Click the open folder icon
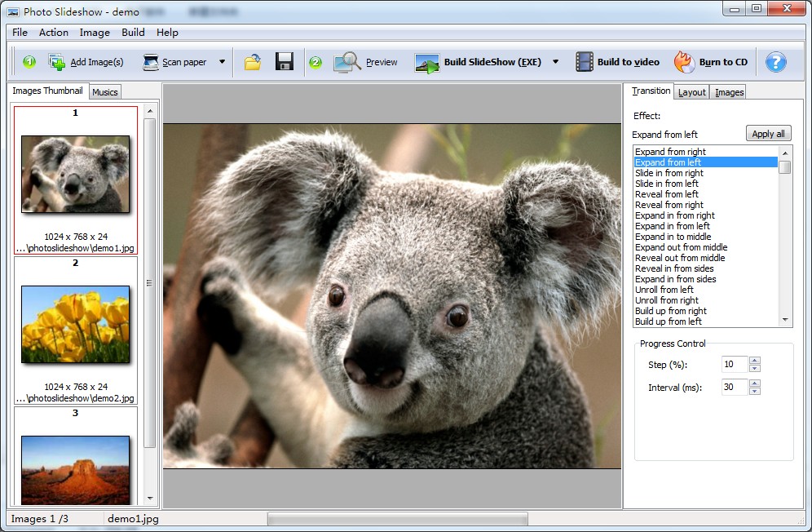 coord(253,62)
